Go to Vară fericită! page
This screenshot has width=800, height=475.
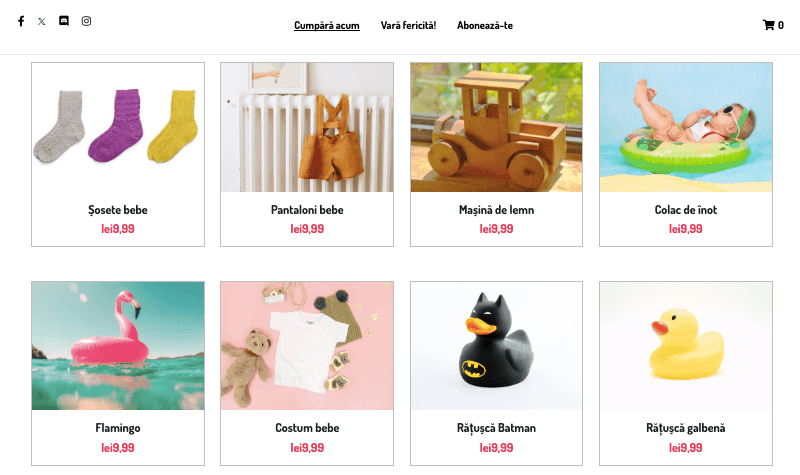click(x=408, y=26)
